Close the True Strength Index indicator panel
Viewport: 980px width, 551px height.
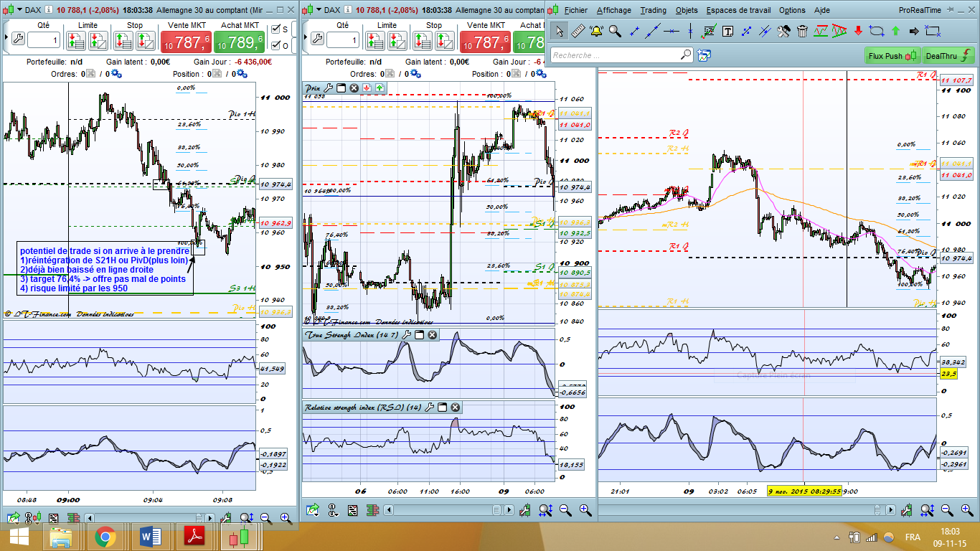point(433,335)
